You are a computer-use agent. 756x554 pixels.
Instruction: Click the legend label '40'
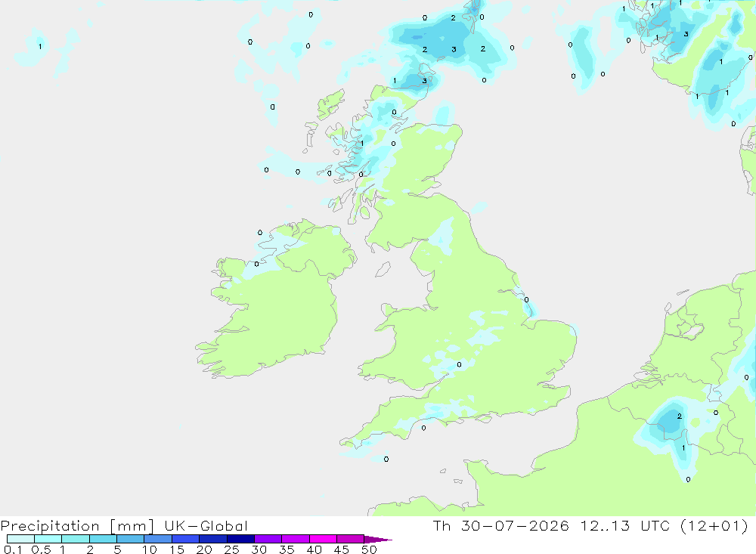pyautogui.click(x=314, y=549)
